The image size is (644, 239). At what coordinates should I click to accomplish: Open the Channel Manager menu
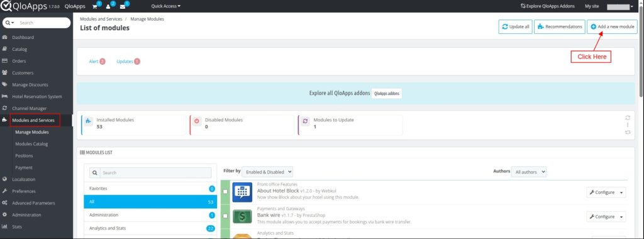[x=29, y=108]
